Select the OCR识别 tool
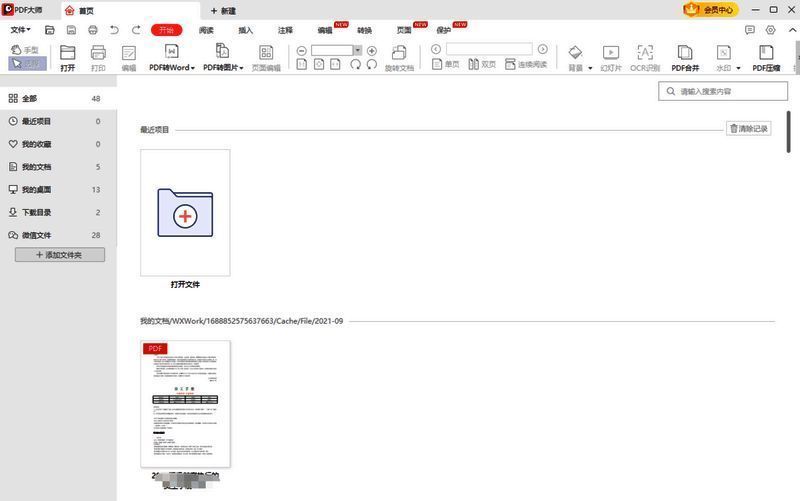 coord(645,52)
